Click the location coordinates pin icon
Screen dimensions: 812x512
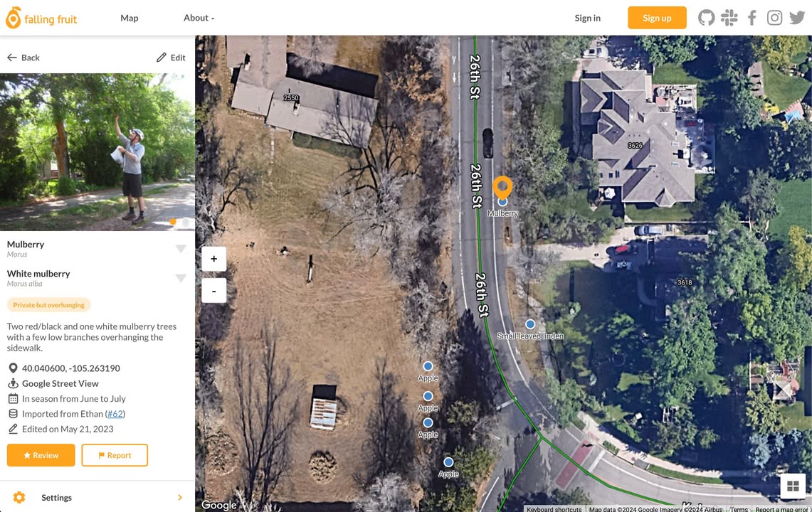pos(13,368)
